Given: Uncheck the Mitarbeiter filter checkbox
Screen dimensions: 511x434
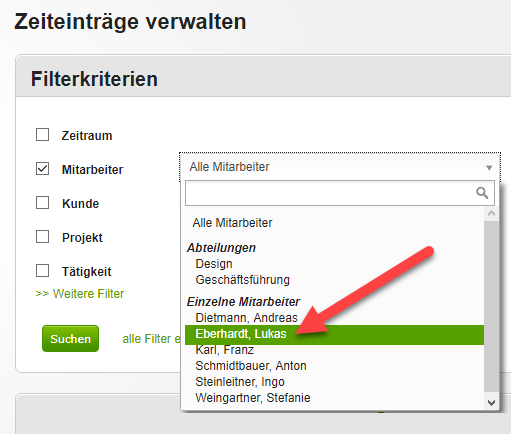Looking at the screenshot, I should tap(42, 169).
